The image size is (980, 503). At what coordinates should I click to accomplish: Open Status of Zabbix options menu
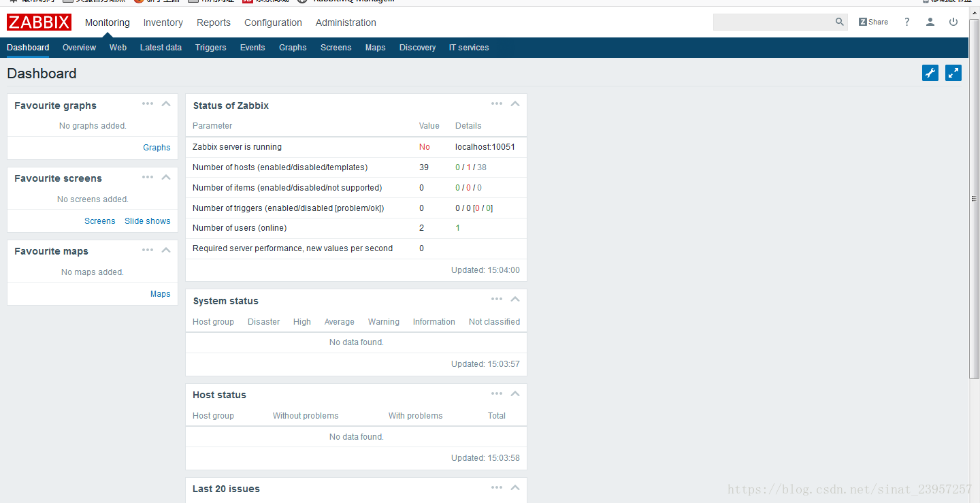pos(497,103)
